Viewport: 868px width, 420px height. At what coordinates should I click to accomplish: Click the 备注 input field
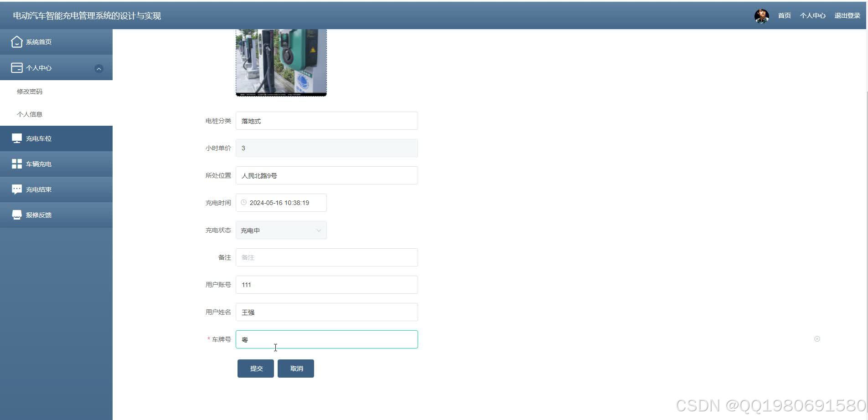click(327, 257)
